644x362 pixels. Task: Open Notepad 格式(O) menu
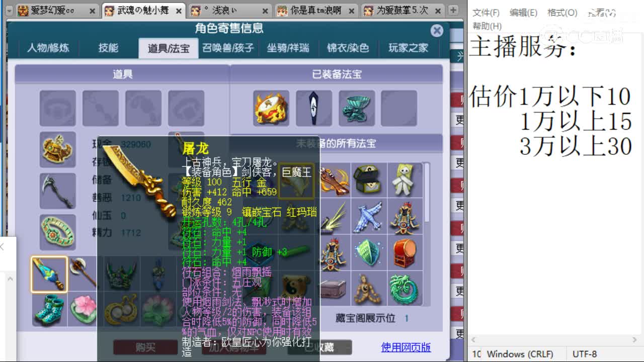(562, 13)
